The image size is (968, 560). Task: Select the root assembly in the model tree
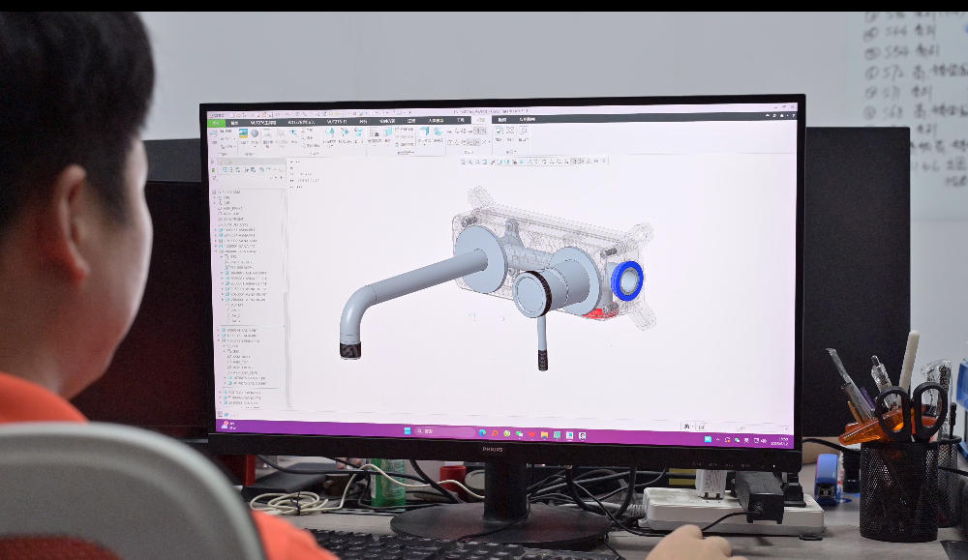(228, 192)
